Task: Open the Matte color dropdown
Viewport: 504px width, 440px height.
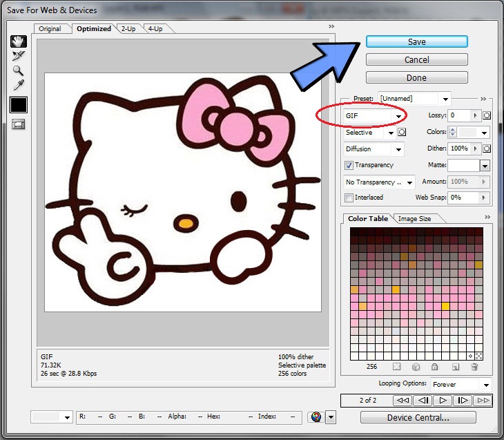Action: (485, 166)
